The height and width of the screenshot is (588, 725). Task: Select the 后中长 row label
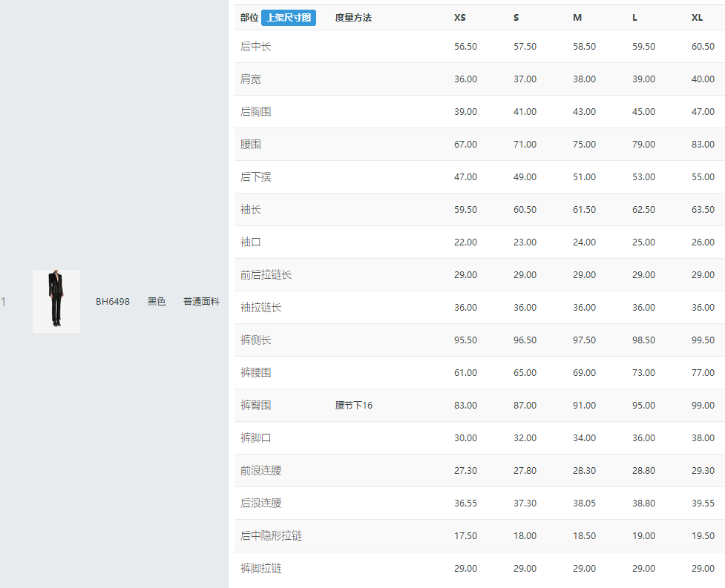coord(256,46)
